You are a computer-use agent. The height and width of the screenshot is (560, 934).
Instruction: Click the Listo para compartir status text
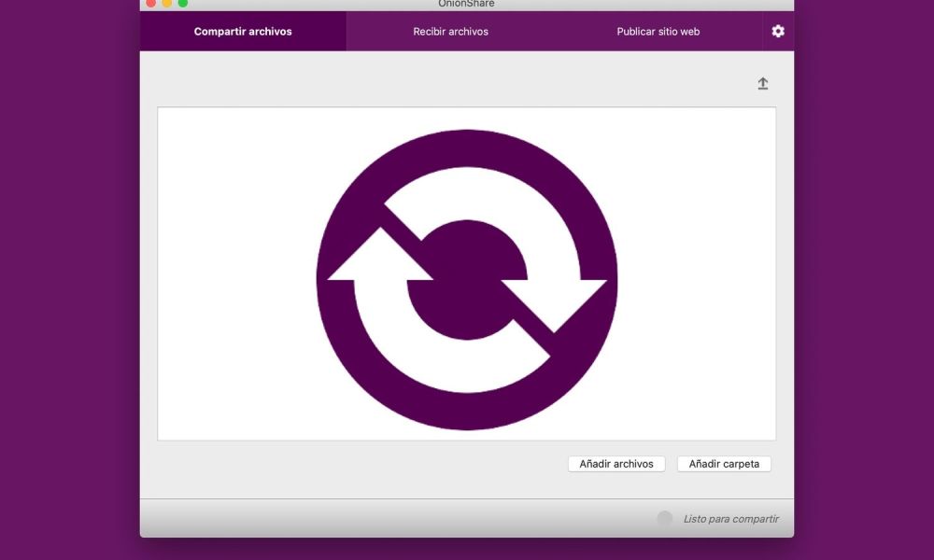coord(730,519)
